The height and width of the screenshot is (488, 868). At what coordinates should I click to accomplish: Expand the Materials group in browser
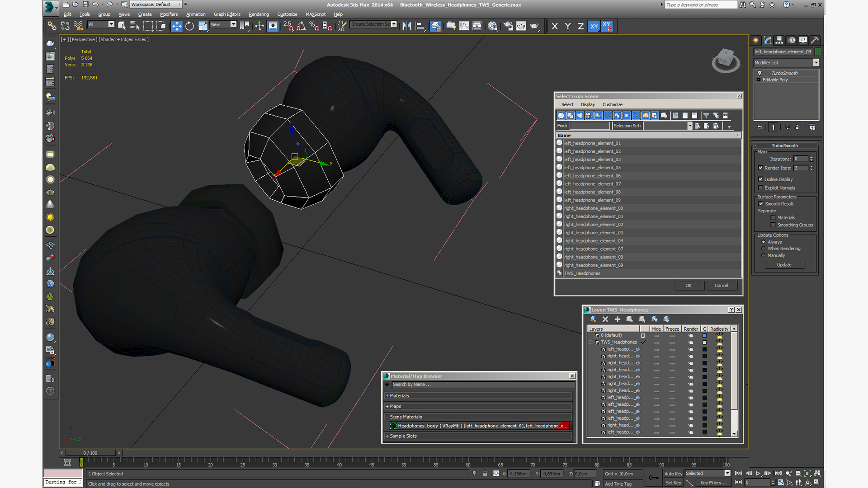[478, 396]
